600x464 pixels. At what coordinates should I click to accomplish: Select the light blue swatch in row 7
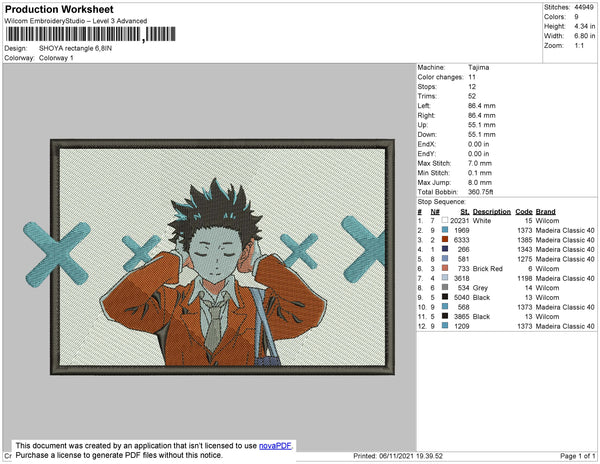click(x=445, y=278)
